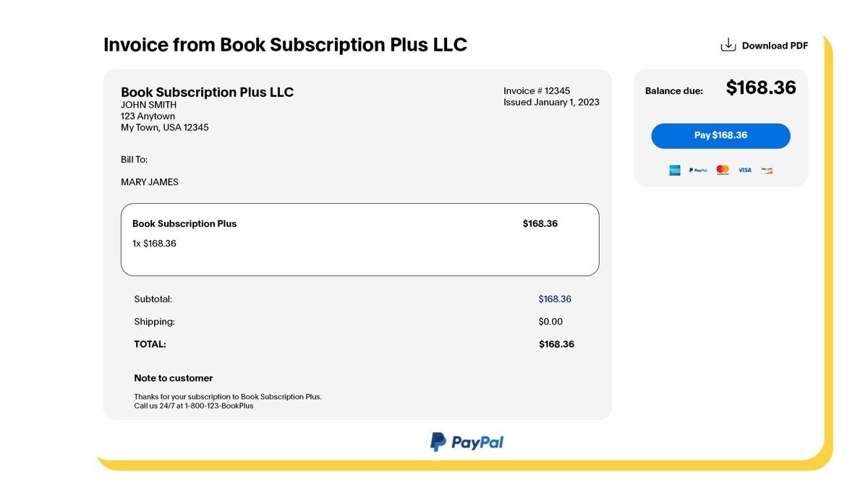Click the blue subtotal amount $168.36
This screenshot has height=488, width=868.
[555, 299]
